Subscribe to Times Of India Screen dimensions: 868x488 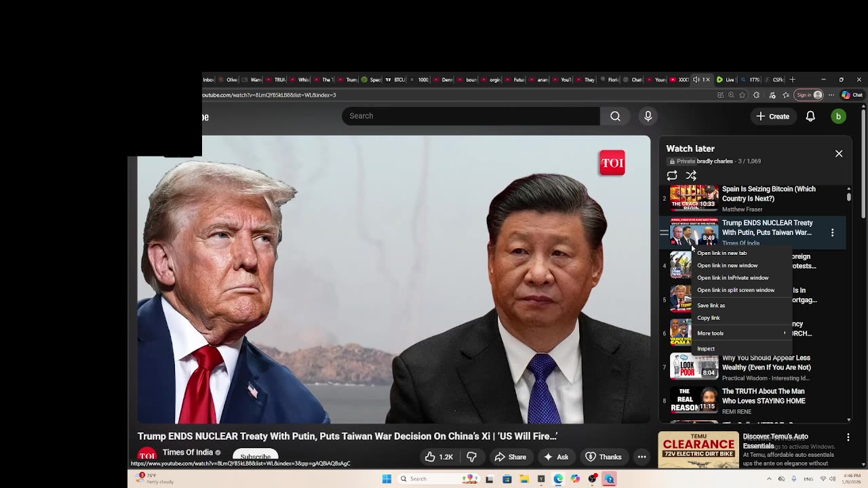tap(256, 456)
